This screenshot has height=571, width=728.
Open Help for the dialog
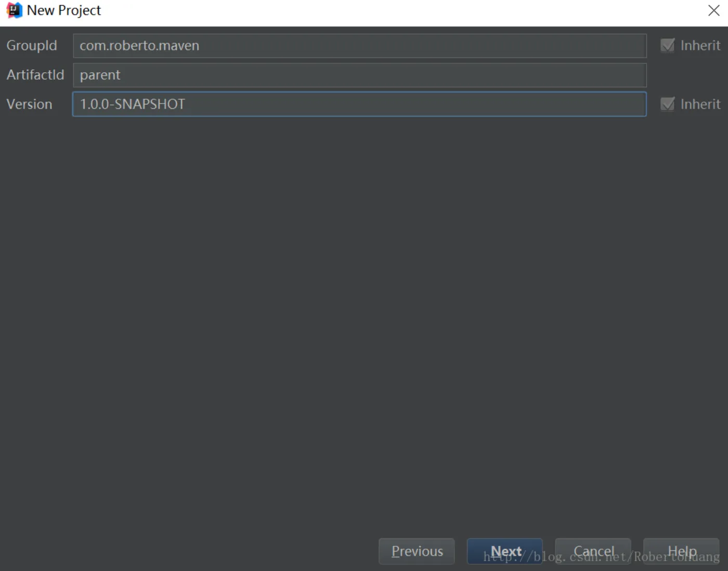[x=682, y=551]
